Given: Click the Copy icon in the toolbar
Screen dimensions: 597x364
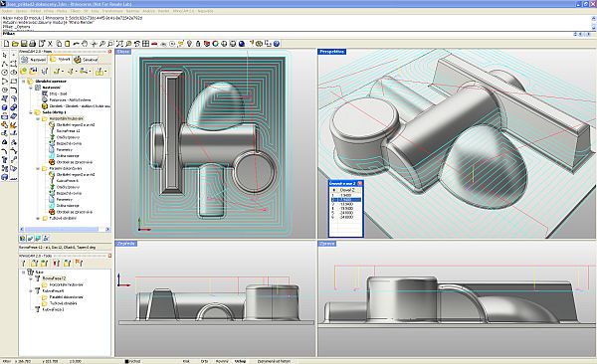Looking at the screenshot, I should tap(59, 44).
